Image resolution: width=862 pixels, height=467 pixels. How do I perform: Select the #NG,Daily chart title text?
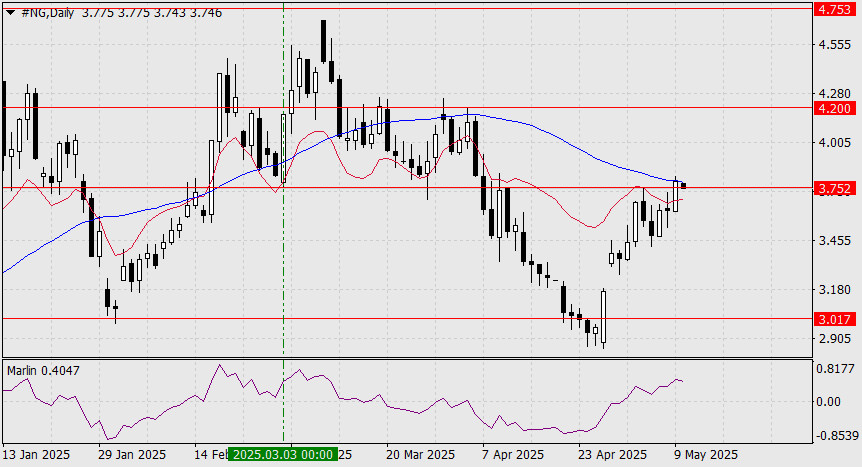tap(47, 13)
